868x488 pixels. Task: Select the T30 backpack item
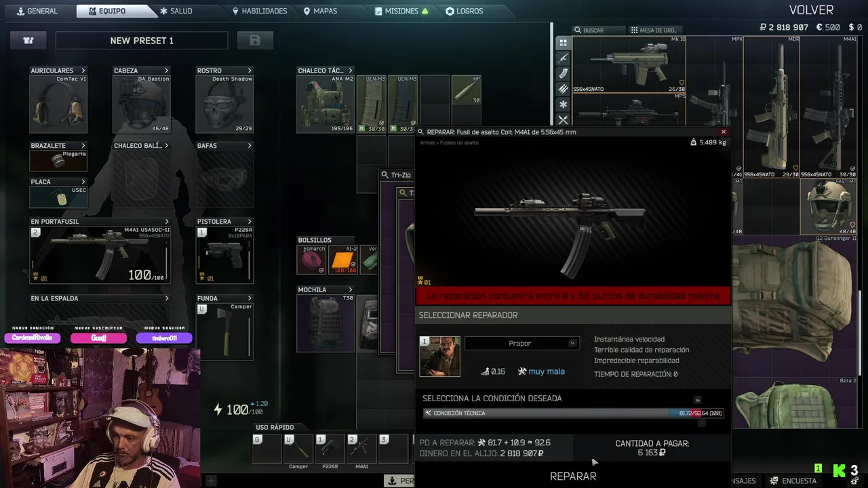325,323
